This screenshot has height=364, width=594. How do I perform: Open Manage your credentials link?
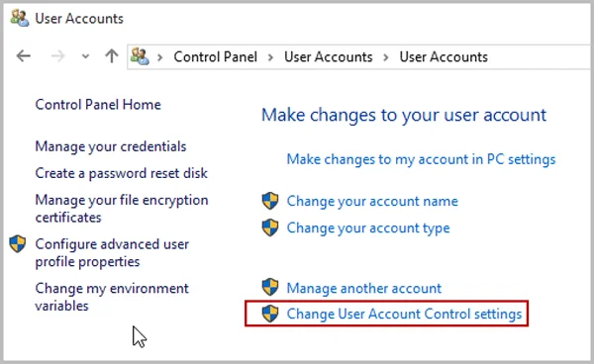coord(111,146)
